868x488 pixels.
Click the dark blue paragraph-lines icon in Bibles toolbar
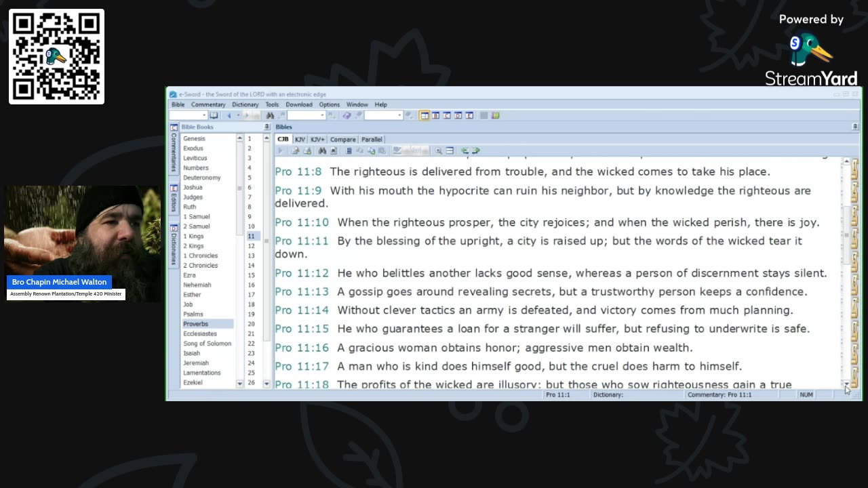click(x=349, y=150)
